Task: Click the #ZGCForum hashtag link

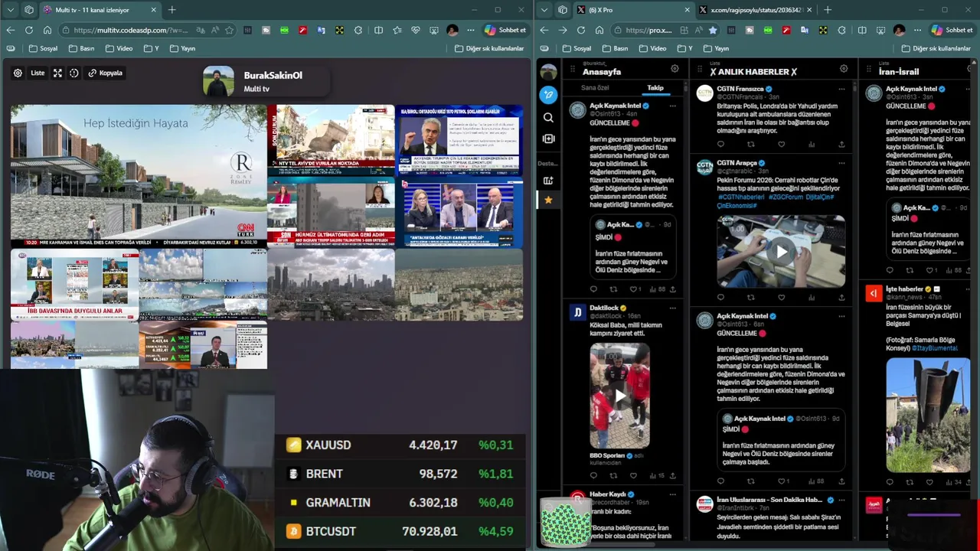Action: [x=785, y=197]
